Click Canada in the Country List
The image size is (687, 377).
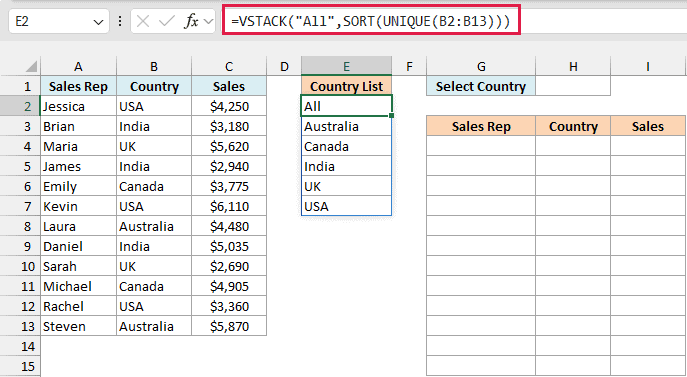pyautogui.click(x=346, y=146)
